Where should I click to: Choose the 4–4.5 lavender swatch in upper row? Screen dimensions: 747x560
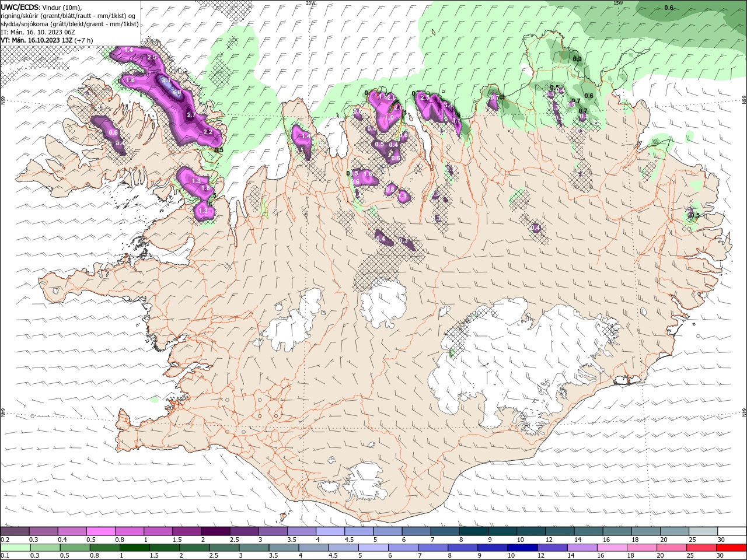(330, 531)
